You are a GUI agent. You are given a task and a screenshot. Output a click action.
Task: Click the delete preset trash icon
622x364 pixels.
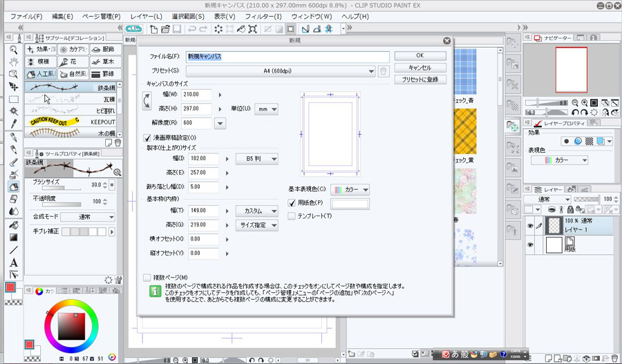pyautogui.click(x=384, y=70)
